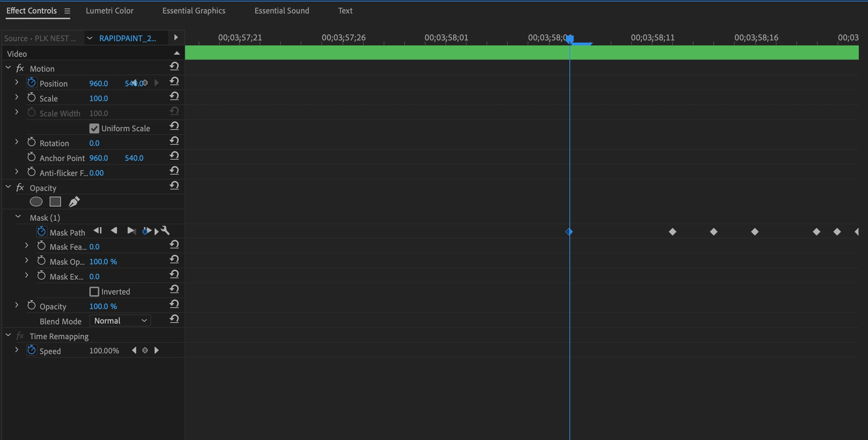The height and width of the screenshot is (440, 868).
Task: Uncheck the Uniform Scale checkbox
Action: [94, 128]
